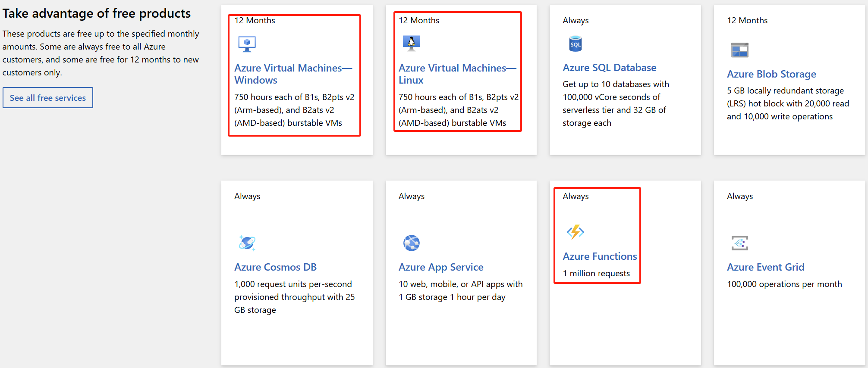Click the Linux penguin virtual machine icon

(411, 43)
